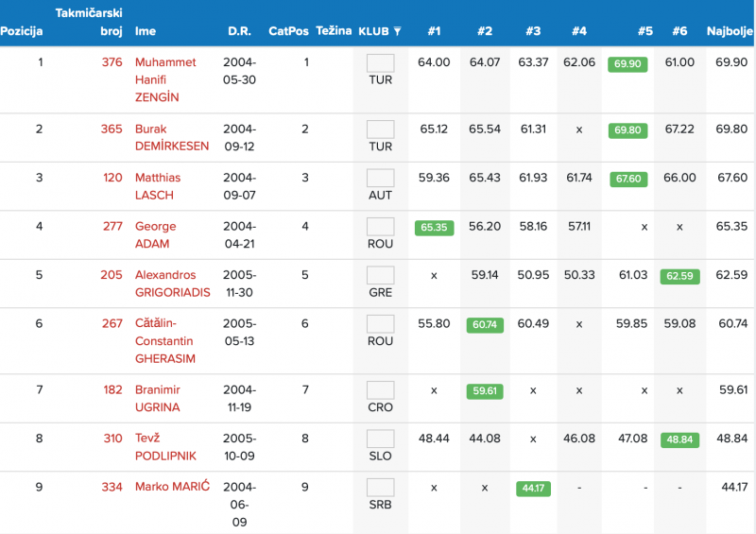
Task: Click the Težina column header
Action: [334, 31]
